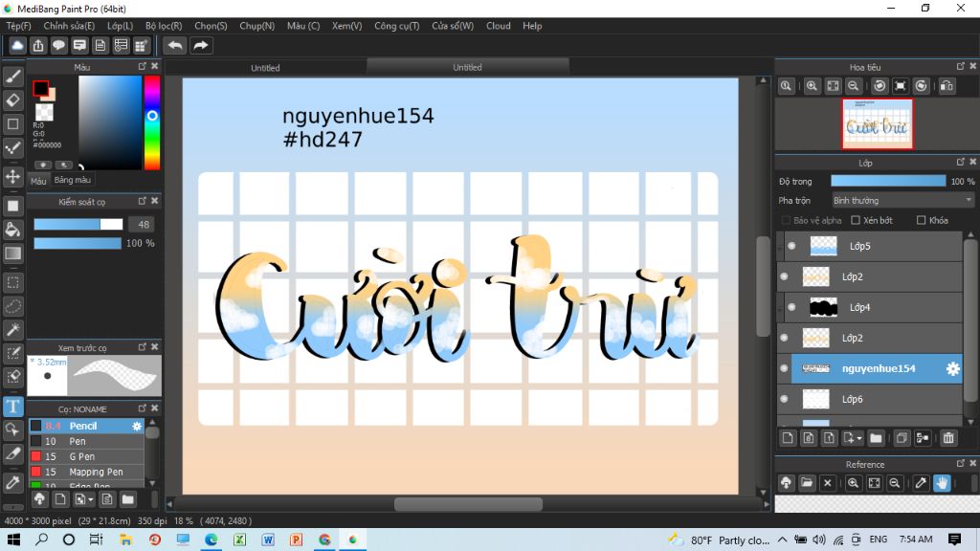980x551 pixels.
Task: Open the Help menu
Action: click(x=532, y=26)
